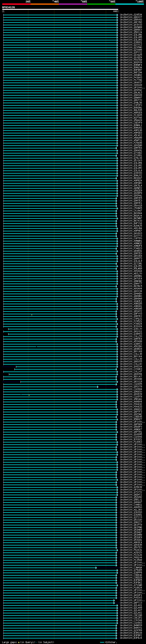Select hit label UniRef100_Q84NI8
The height and width of the screenshot is (644, 146).
tap(131, 349)
